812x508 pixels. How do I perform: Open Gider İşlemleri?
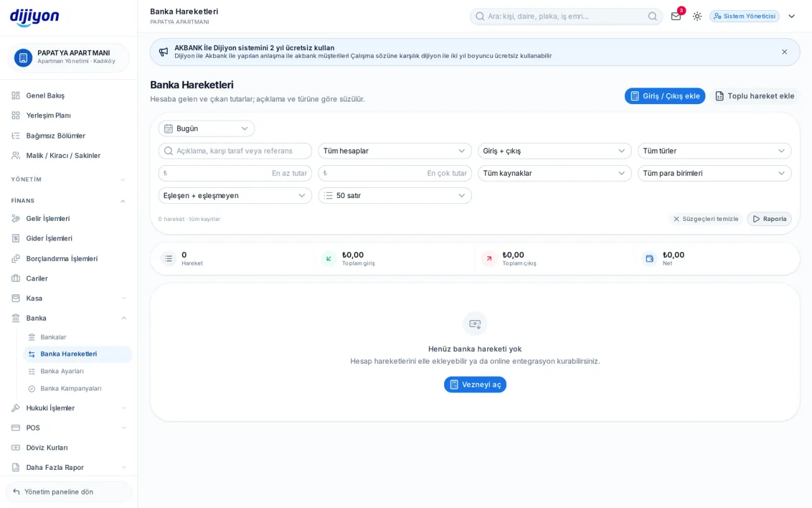(x=69, y=238)
